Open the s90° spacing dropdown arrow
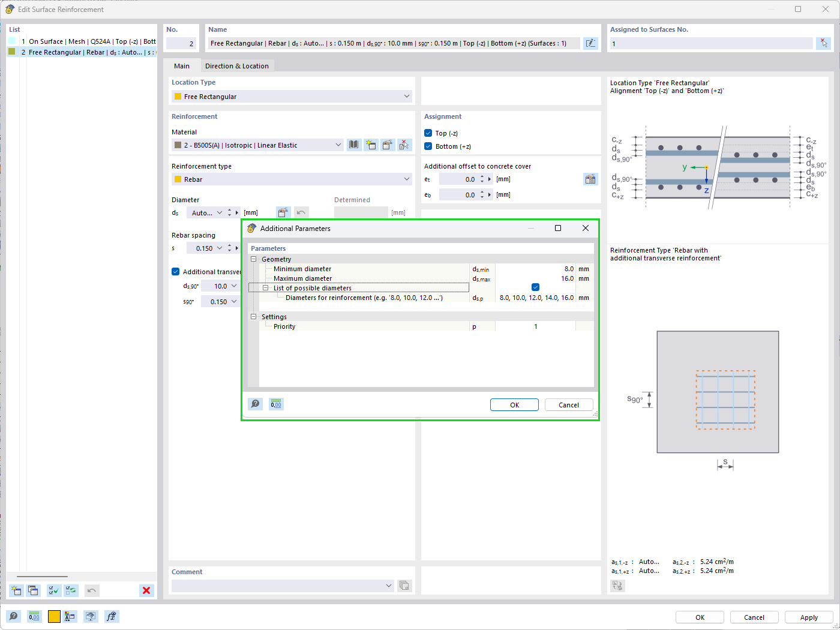This screenshot has height=630, width=840. [x=234, y=302]
